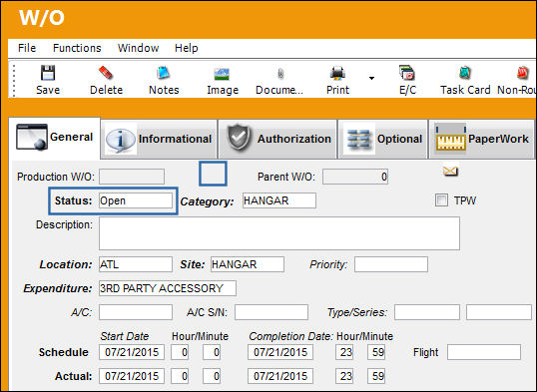
Task: Click the Delete eraser icon
Action: (106, 73)
